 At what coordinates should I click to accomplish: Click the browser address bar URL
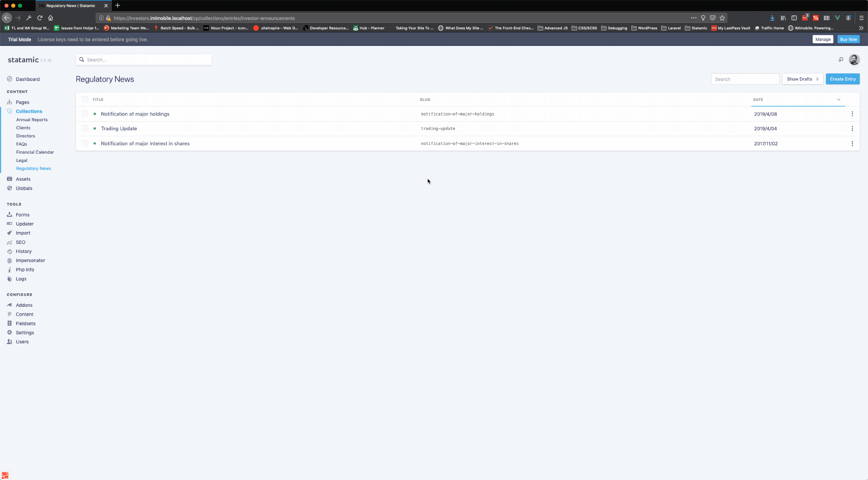[204, 18]
